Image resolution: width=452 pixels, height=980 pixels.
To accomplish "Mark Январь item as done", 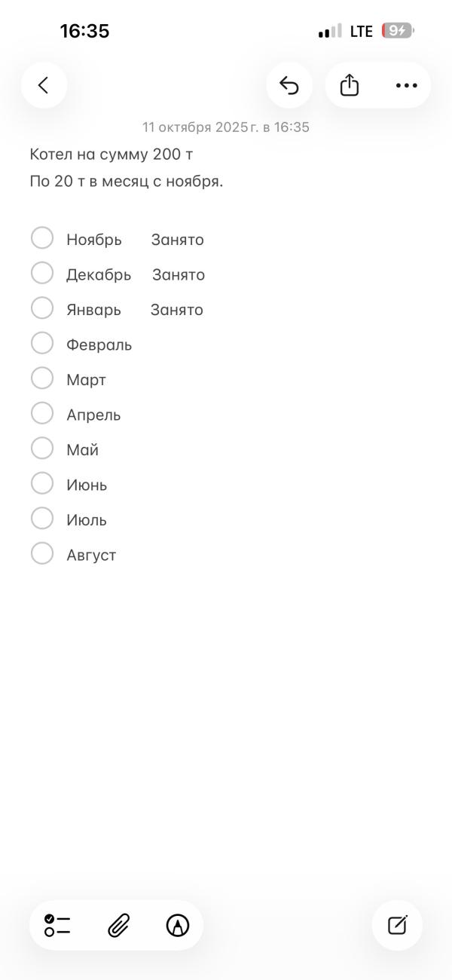I will coord(42,308).
